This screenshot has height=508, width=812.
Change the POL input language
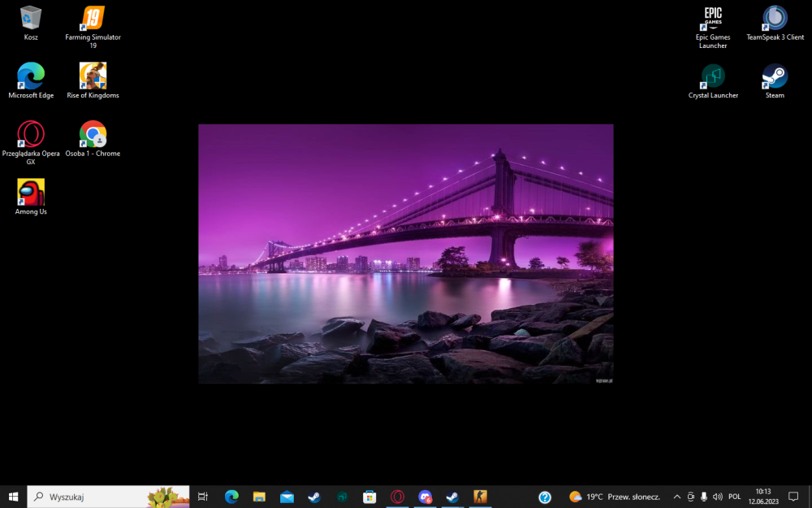point(734,497)
